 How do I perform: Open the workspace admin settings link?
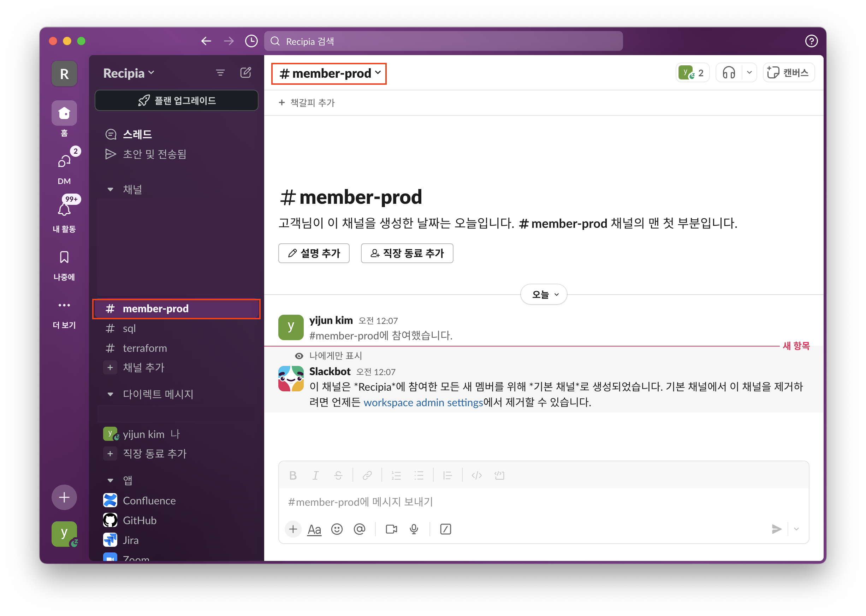(422, 402)
